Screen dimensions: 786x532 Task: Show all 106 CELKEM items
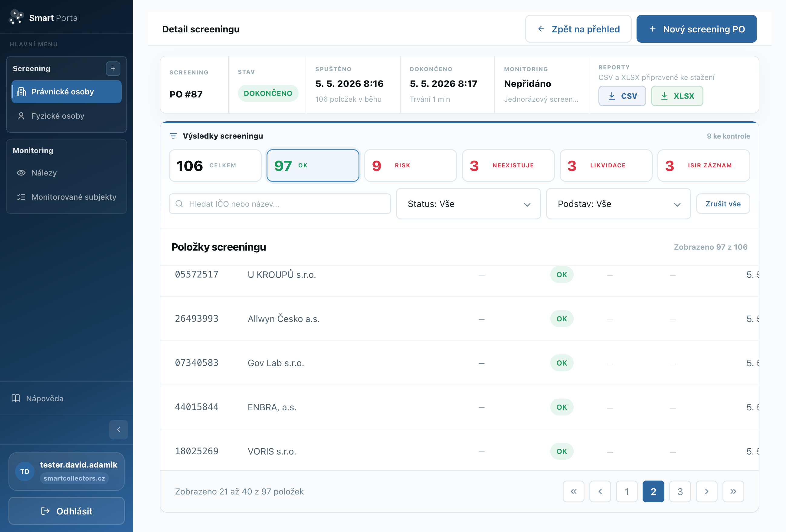[x=215, y=166]
